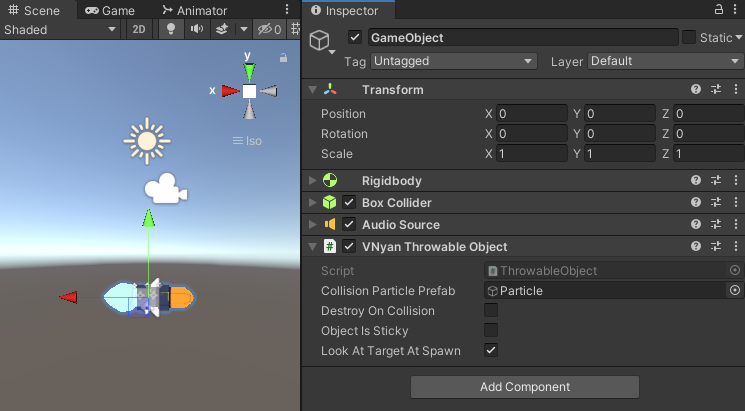
Task: Enable Object Is Sticky checkbox
Action: [x=491, y=331]
